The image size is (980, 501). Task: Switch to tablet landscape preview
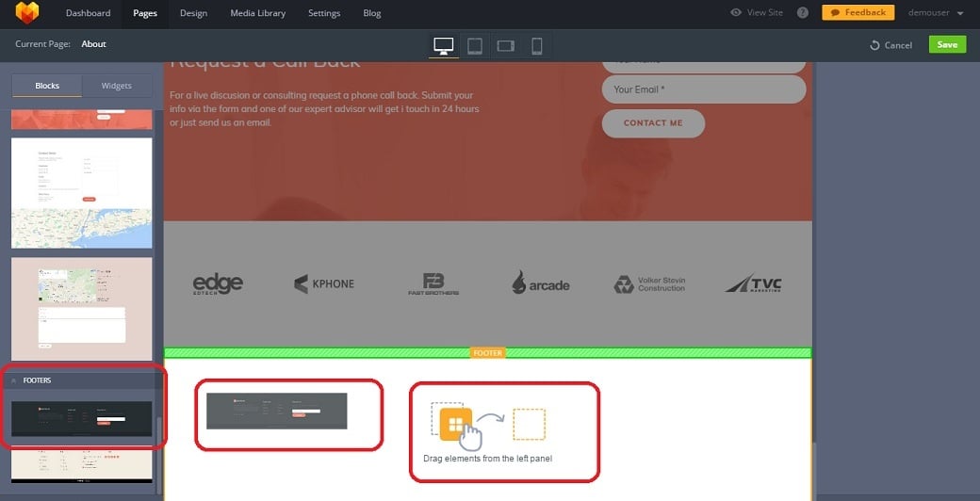506,45
